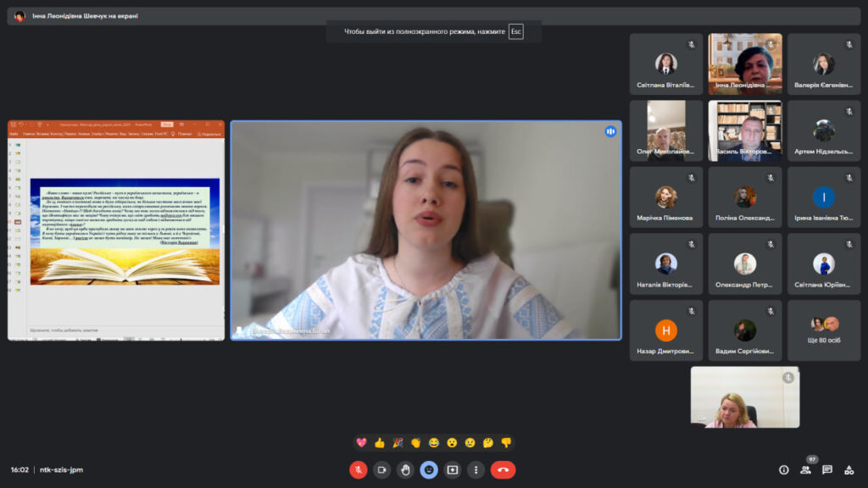868x488 pixels.
Task: Click the Present now screen share button
Action: coord(453,469)
